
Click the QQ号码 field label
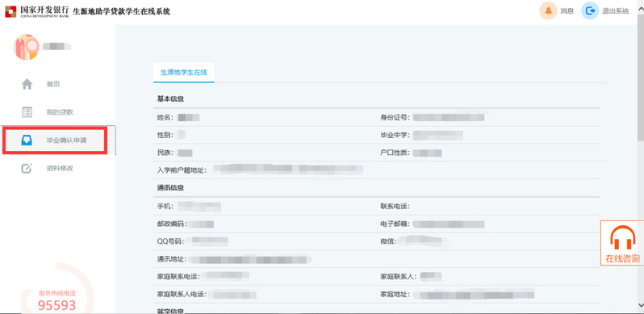[x=170, y=241]
